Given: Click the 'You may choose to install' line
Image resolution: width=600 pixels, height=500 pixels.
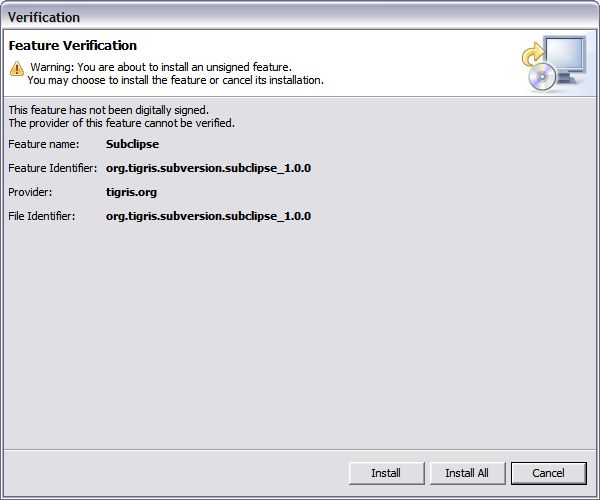Looking at the screenshot, I should click(x=176, y=80).
